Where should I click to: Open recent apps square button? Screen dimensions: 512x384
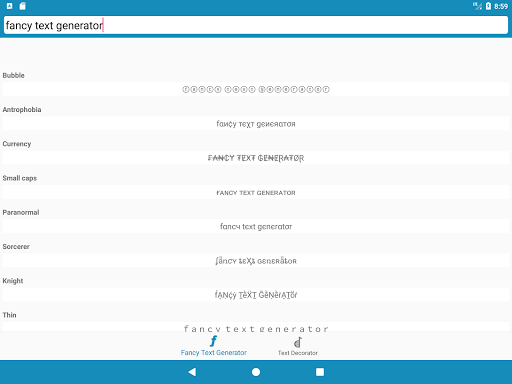click(x=320, y=372)
